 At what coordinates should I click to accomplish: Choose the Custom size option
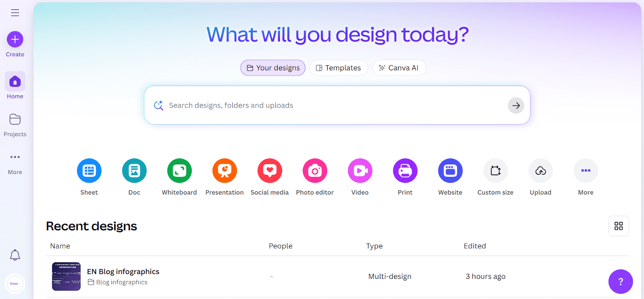pos(495,171)
